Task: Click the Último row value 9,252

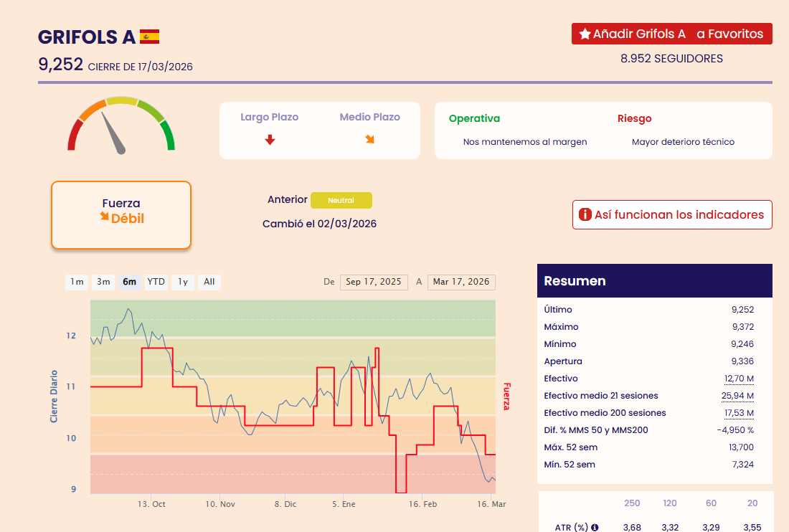Action: (742, 310)
